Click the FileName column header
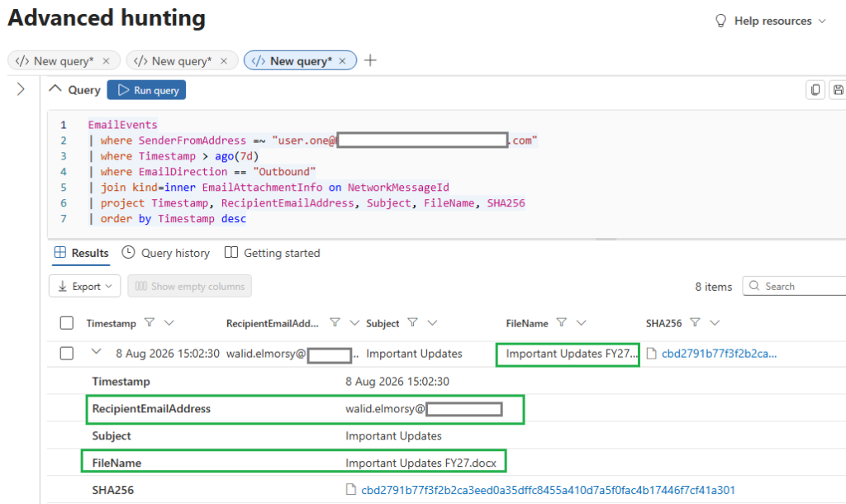Image resolution: width=846 pixels, height=504 pixels. (527, 323)
